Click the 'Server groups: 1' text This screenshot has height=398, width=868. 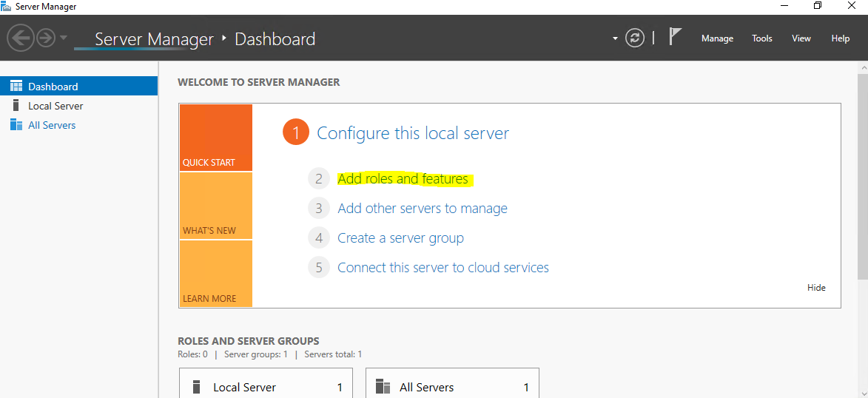[256, 354]
